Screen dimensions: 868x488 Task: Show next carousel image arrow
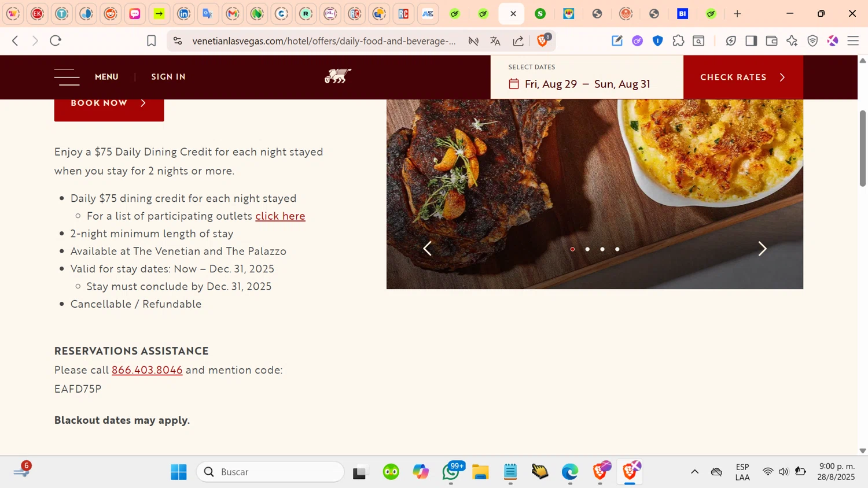tap(762, 249)
